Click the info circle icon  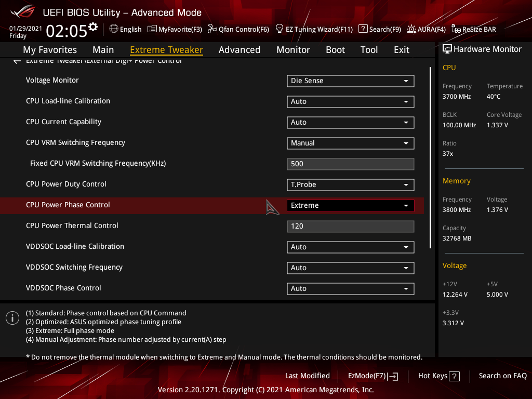pyautogui.click(x=12, y=318)
